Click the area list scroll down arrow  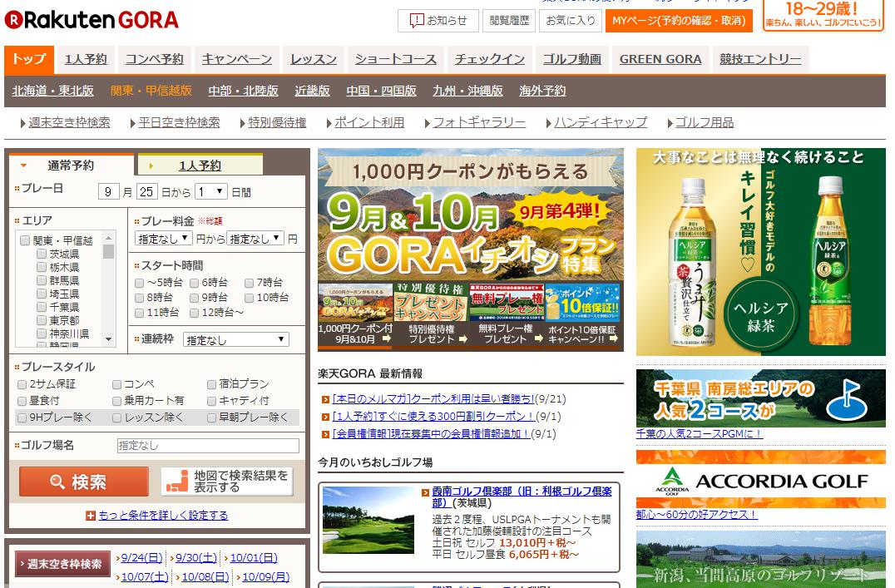click(108, 339)
